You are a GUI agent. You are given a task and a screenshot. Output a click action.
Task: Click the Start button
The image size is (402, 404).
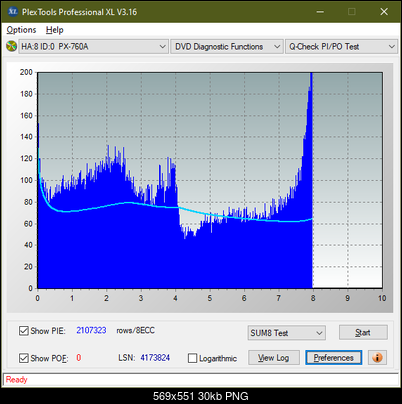[x=363, y=332]
